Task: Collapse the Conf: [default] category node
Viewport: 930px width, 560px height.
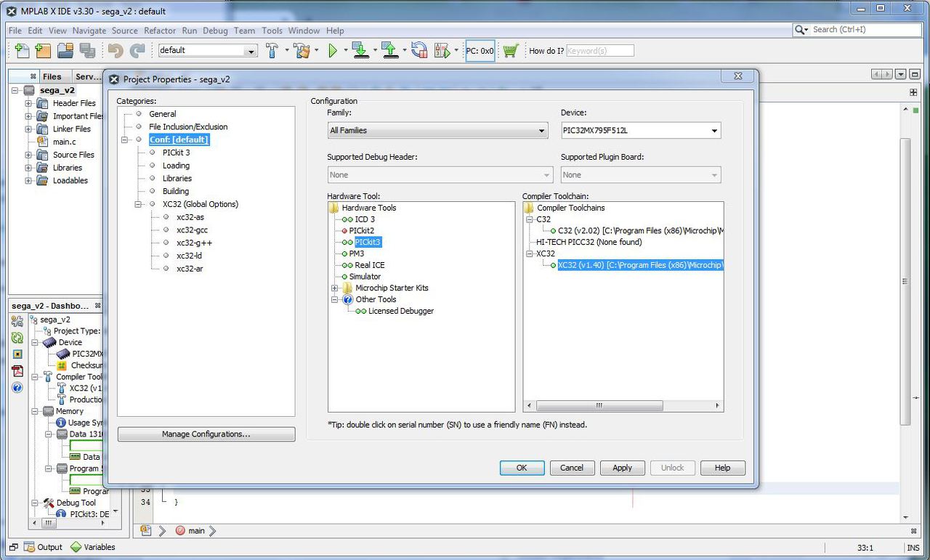Action: (x=125, y=139)
